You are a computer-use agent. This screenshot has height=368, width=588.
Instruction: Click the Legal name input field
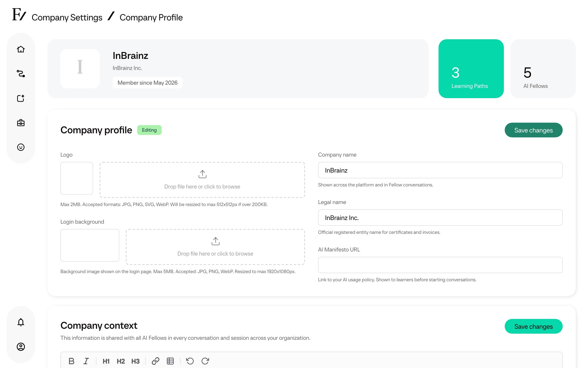pyautogui.click(x=440, y=218)
